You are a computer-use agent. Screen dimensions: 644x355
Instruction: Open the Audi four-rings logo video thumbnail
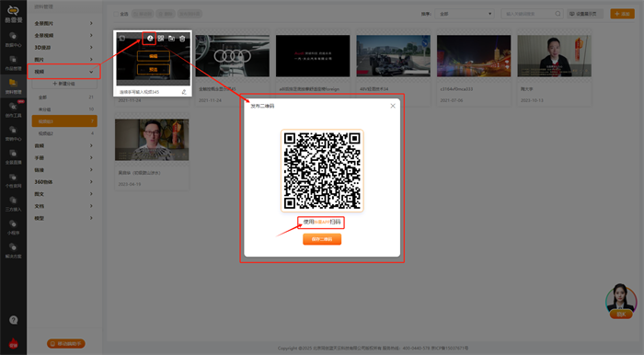tap(233, 56)
